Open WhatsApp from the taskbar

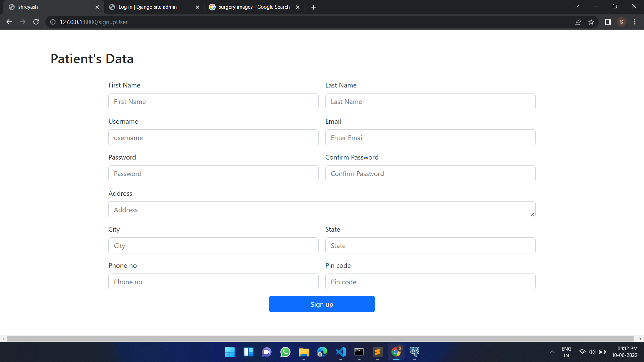pos(285,352)
